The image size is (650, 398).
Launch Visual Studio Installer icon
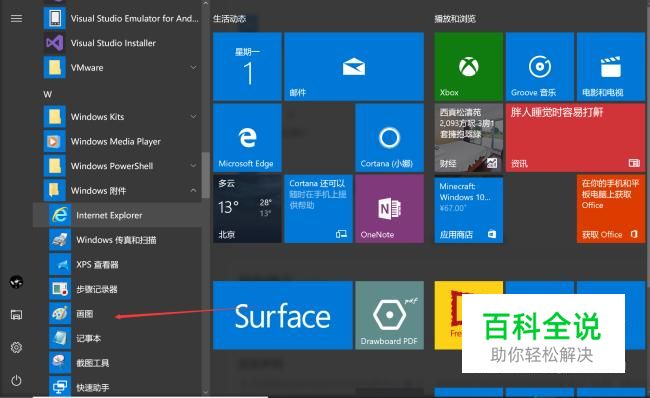[x=55, y=43]
